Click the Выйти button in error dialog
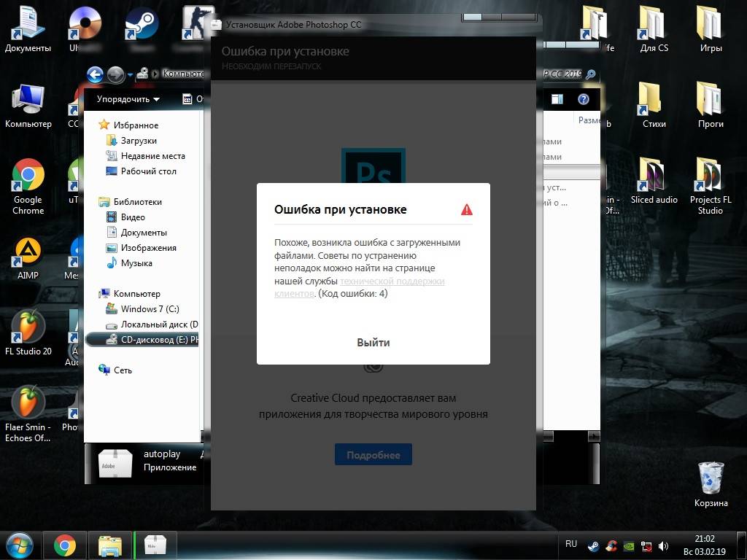747x560 pixels. point(373,343)
